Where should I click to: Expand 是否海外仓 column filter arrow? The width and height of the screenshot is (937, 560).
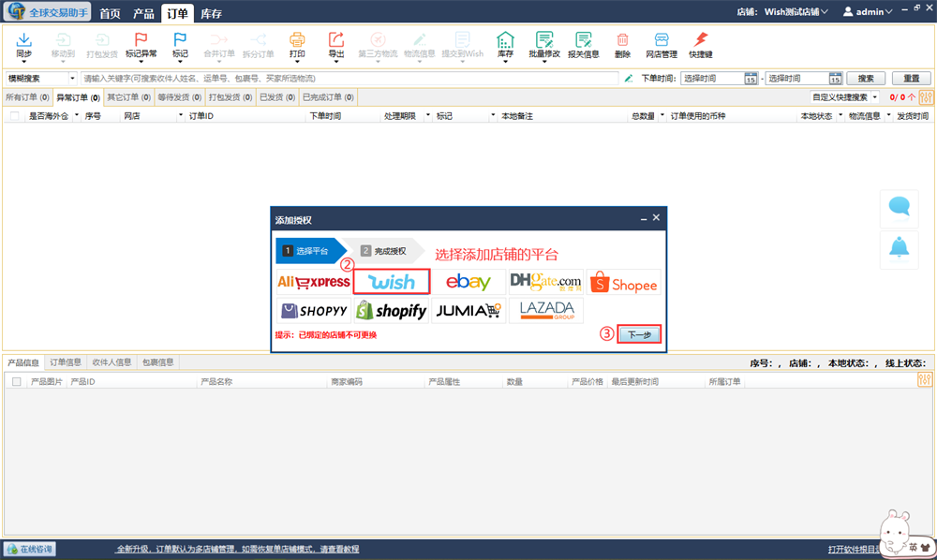point(76,115)
